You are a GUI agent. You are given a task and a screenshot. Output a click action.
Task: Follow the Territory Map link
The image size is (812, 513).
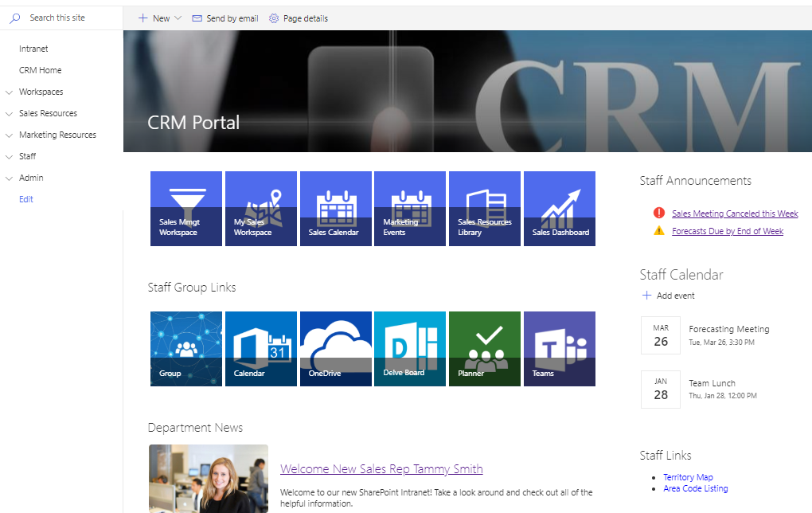click(x=687, y=477)
